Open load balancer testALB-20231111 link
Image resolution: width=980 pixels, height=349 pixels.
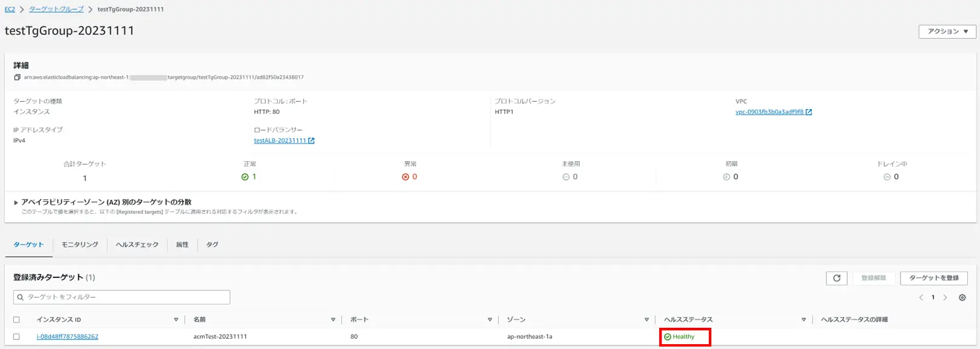280,141
